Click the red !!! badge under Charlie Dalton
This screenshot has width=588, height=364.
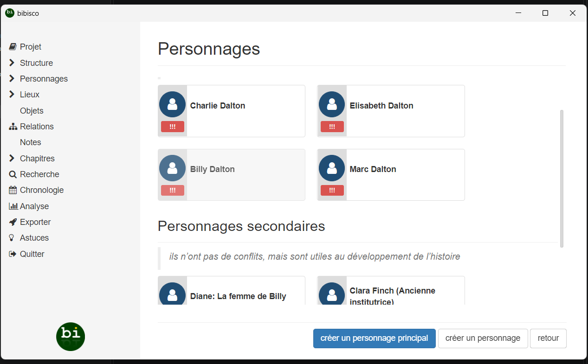173,127
